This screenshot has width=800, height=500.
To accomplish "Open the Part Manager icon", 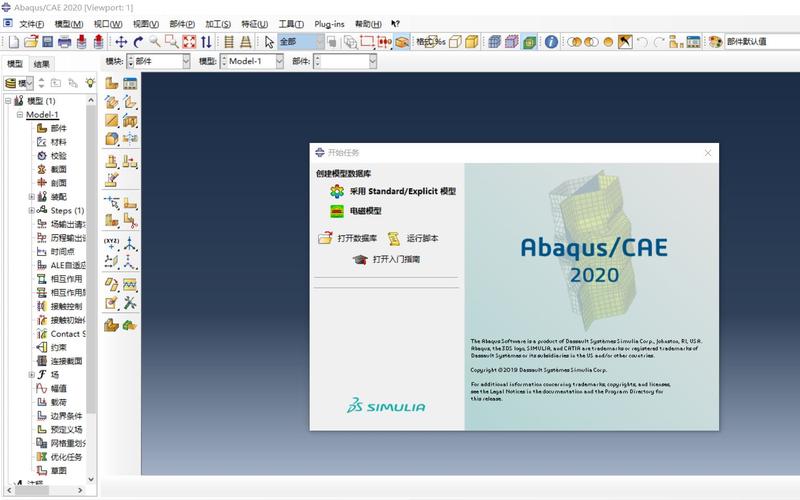I will (130, 83).
